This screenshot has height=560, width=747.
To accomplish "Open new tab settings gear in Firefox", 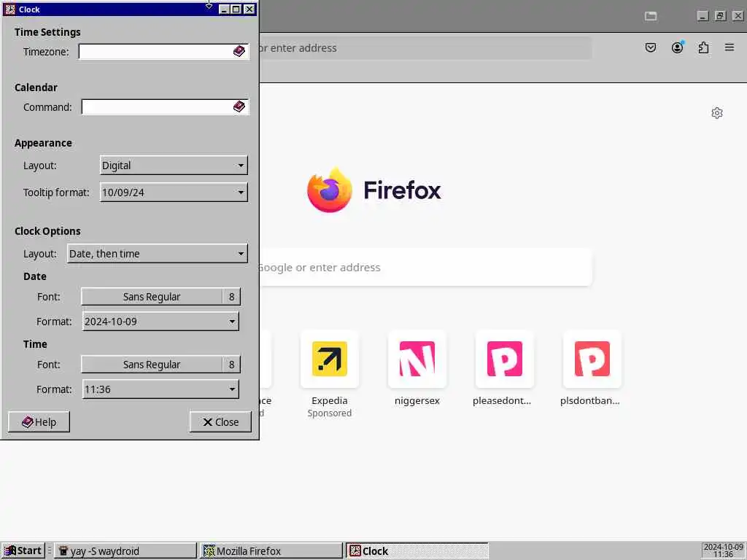I will (x=717, y=113).
